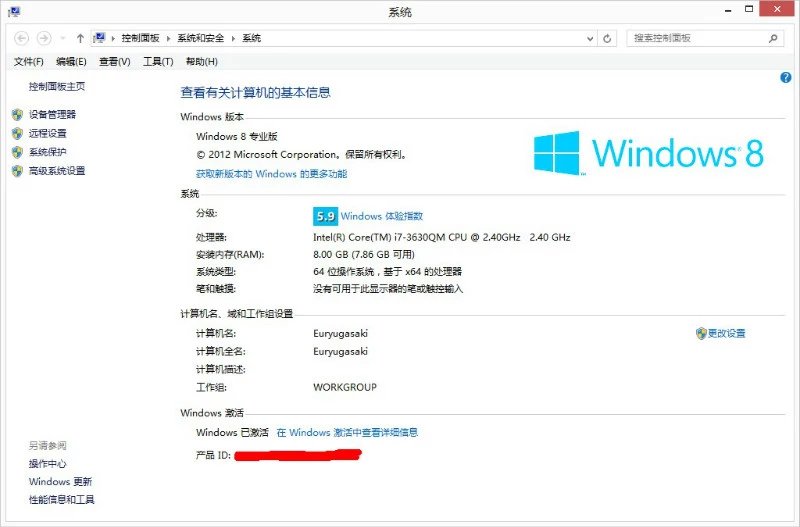Click the 更改设置 link

click(726, 333)
